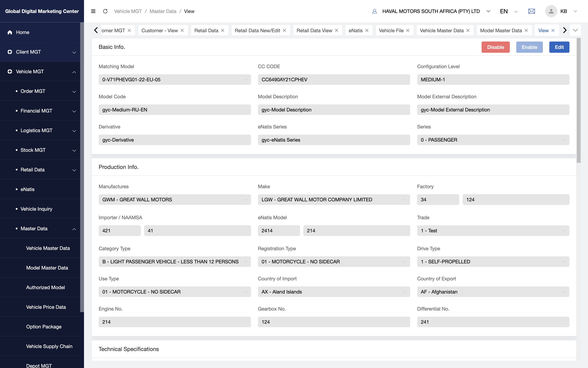Go to Master Data breadcrumb
This screenshot has height=368, width=588.
[163, 11]
